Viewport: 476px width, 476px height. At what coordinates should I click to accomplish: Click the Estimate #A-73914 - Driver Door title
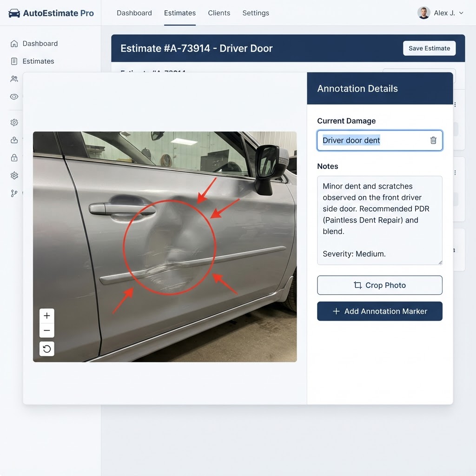pos(197,48)
